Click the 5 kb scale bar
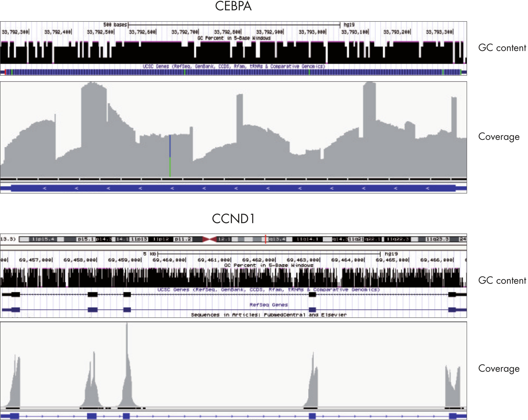 (269, 254)
